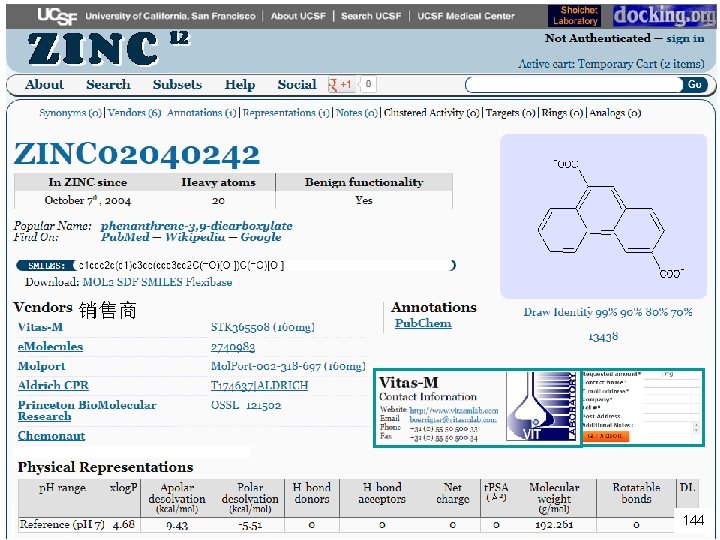Screen dimensions: 720x540
Task: Search analogs at 80% similarity
Action: coord(657,313)
